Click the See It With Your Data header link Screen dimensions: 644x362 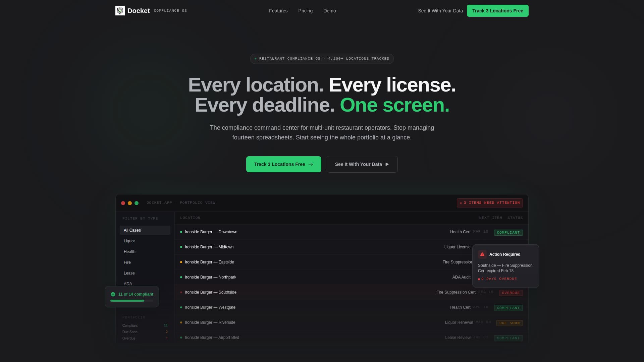[x=440, y=11]
